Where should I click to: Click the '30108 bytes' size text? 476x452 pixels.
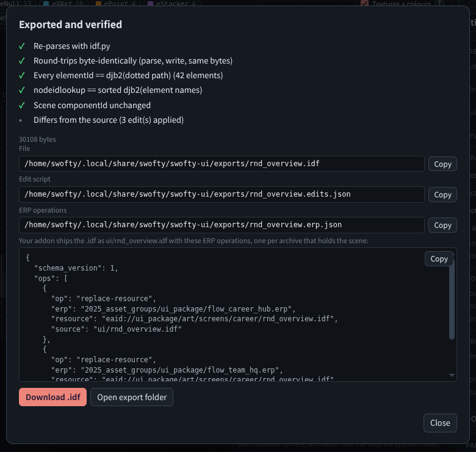(37, 139)
